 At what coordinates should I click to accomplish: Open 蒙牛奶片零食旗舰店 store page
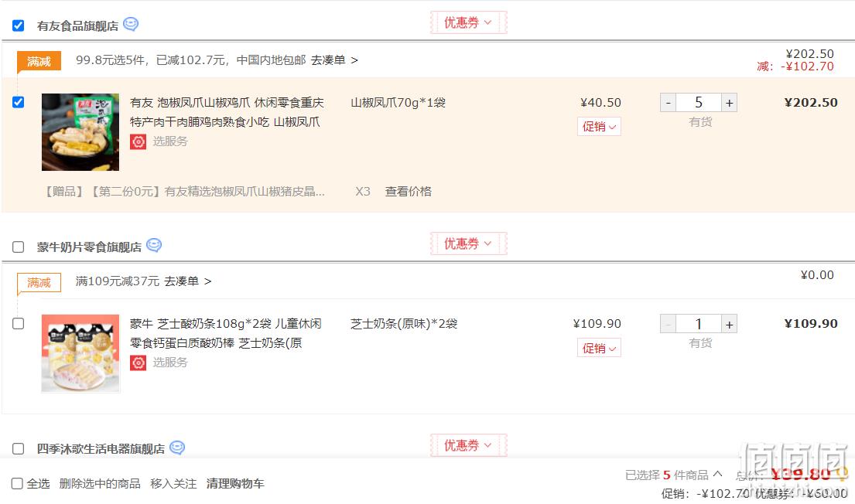[x=90, y=247]
